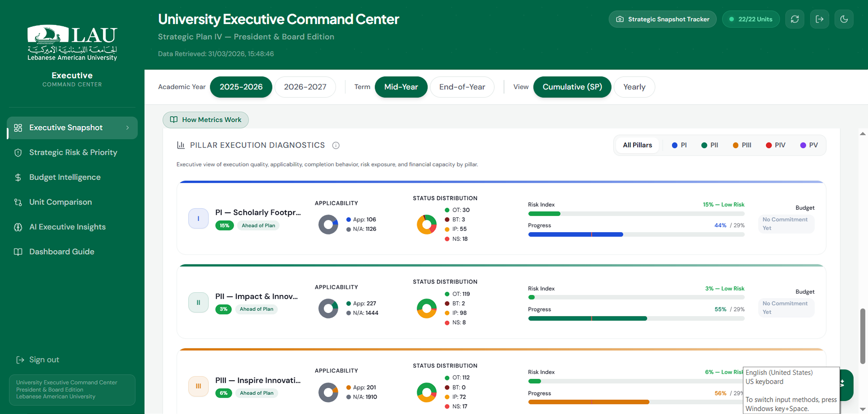Click the vertical scrollbar down arrow
The height and width of the screenshot is (414, 868).
pyautogui.click(x=863, y=409)
